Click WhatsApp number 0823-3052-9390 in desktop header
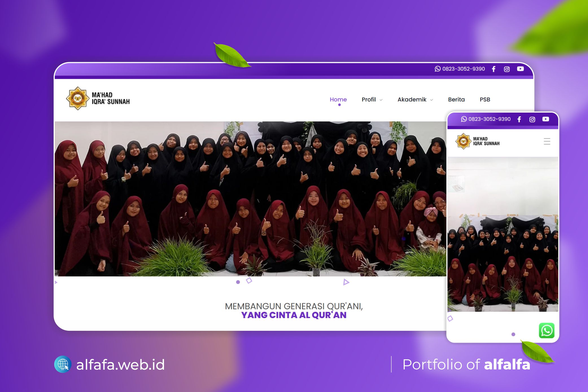Viewport: 588px width, 392px height. [x=460, y=69]
